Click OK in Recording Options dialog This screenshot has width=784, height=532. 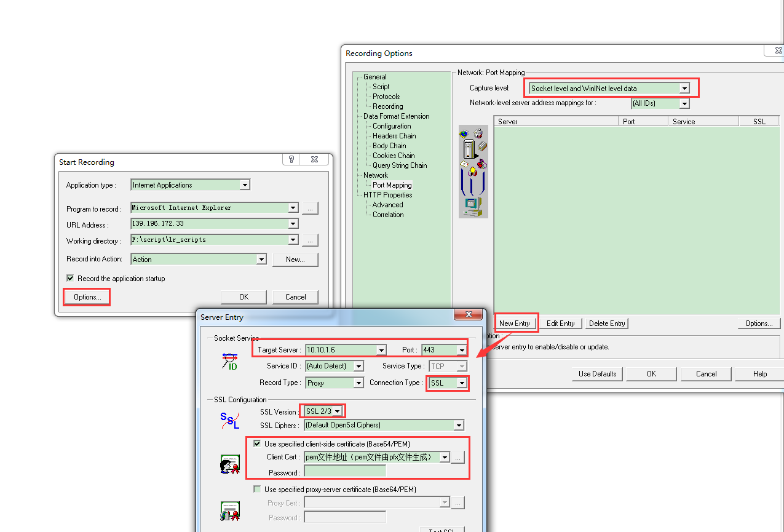tap(651, 374)
